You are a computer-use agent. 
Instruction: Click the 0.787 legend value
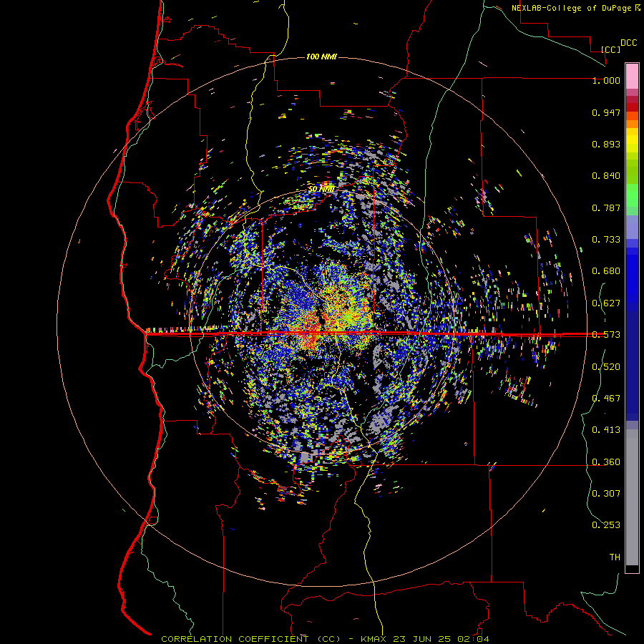[606, 208]
